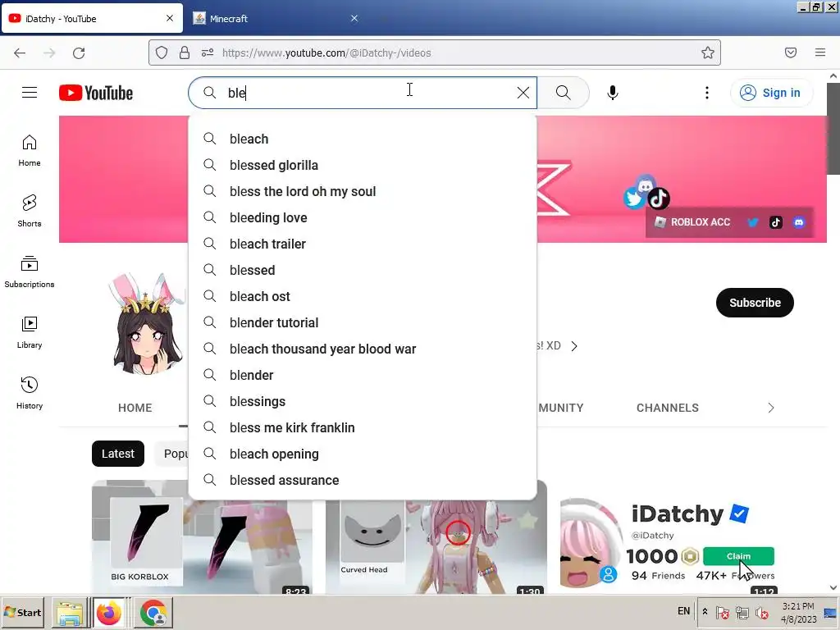Open TikTok icon in banner links bar
Screen dimensions: 840x630
776,222
